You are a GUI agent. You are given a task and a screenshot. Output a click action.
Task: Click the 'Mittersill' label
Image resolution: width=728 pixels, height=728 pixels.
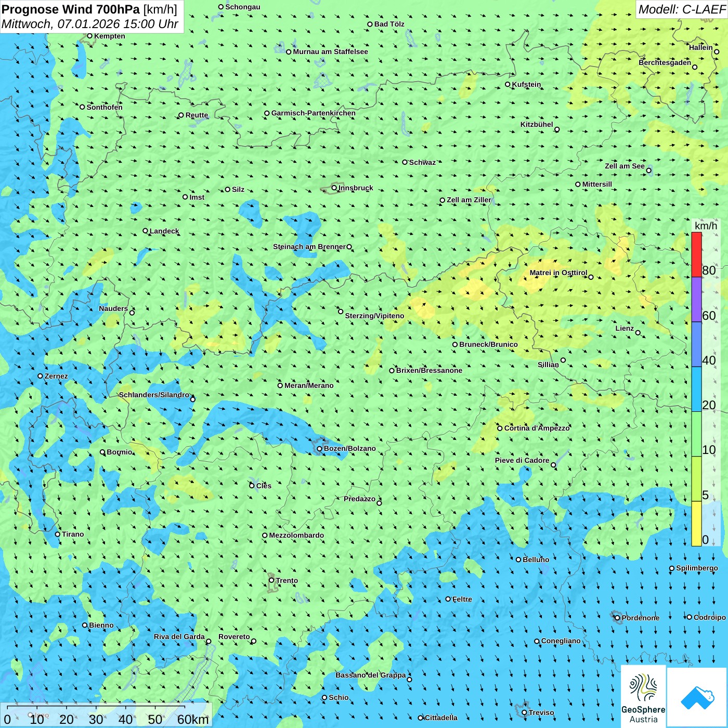(597, 184)
